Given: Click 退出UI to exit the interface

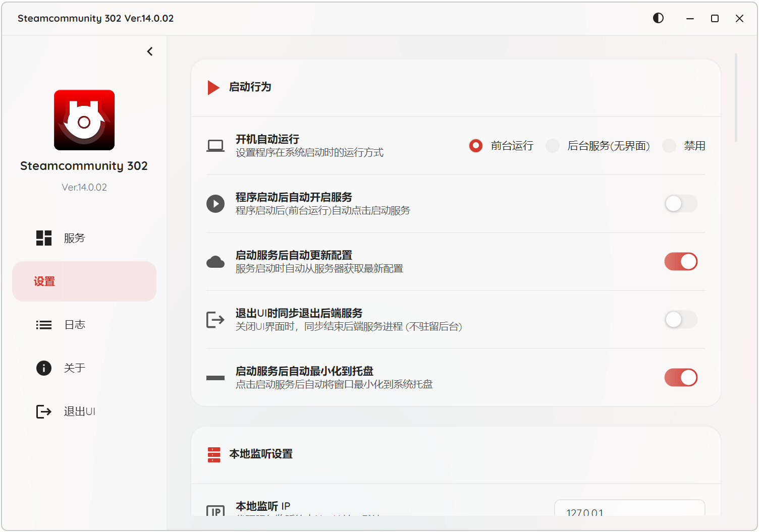Looking at the screenshot, I should coord(84,411).
